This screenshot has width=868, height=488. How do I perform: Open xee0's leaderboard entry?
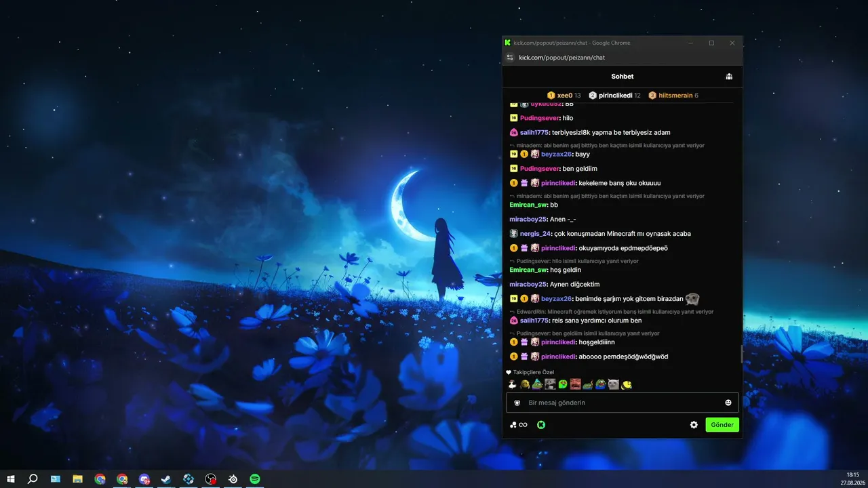(564, 96)
